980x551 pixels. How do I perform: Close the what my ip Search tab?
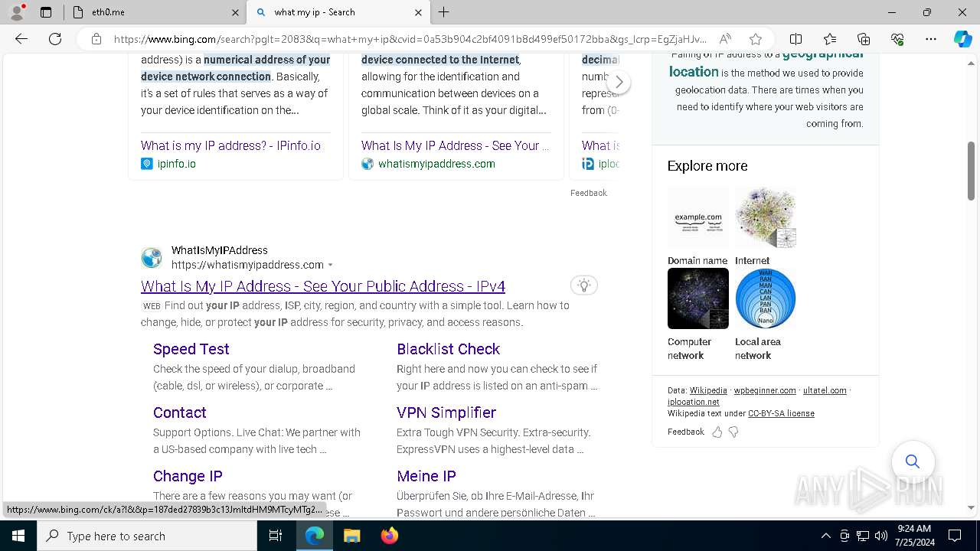click(418, 12)
